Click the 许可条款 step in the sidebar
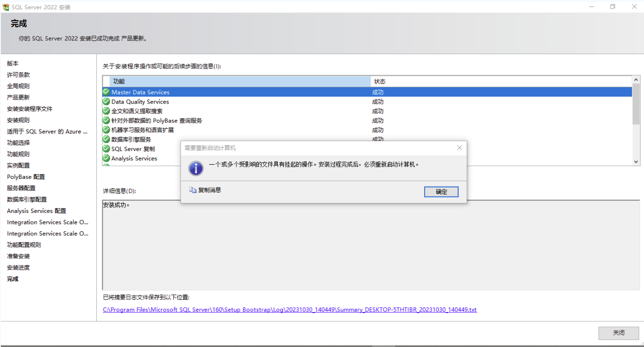This screenshot has height=347, width=644. [18, 75]
